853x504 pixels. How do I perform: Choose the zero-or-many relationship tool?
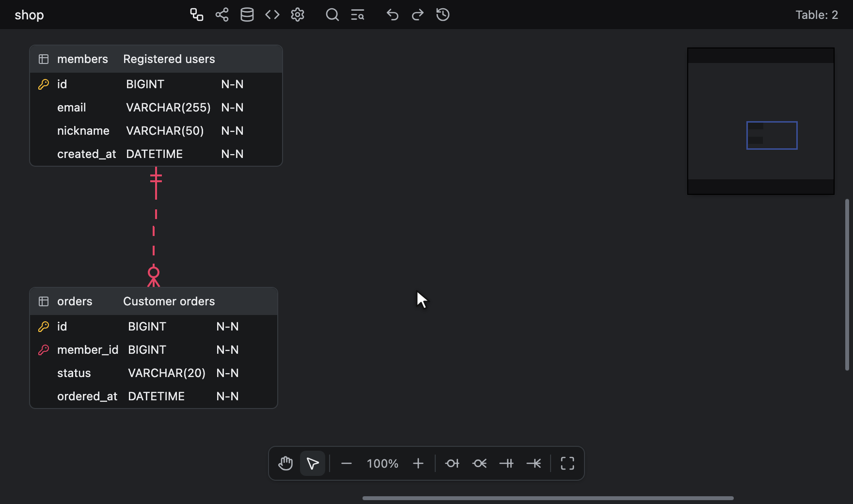pyautogui.click(x=479, y=463)
